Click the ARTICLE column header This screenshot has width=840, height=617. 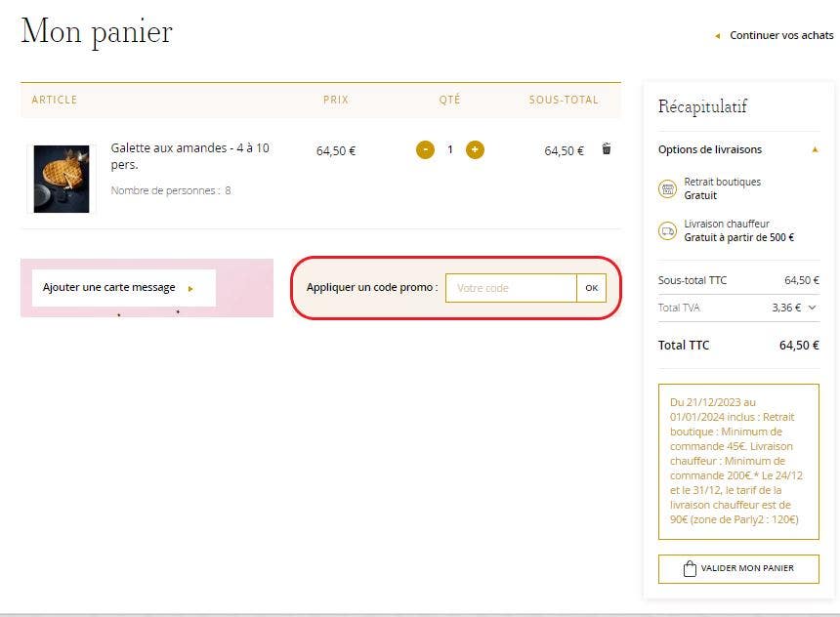pos(54,100)
